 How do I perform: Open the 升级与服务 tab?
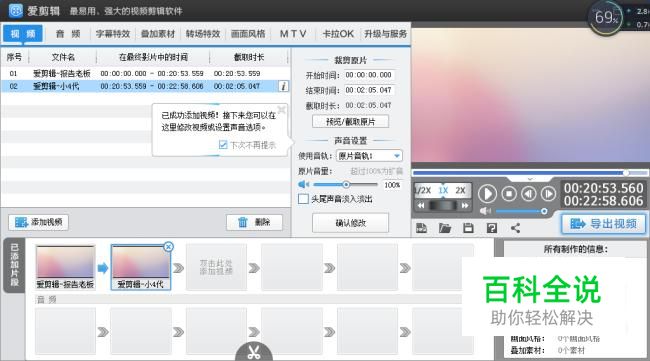pyautogui.click(x=385, y=34)
